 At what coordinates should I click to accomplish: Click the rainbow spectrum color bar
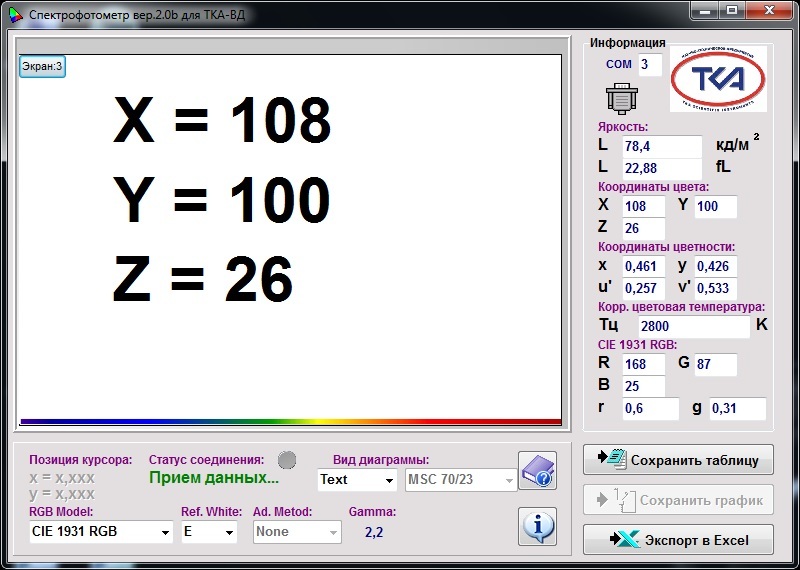pos(290,422)
